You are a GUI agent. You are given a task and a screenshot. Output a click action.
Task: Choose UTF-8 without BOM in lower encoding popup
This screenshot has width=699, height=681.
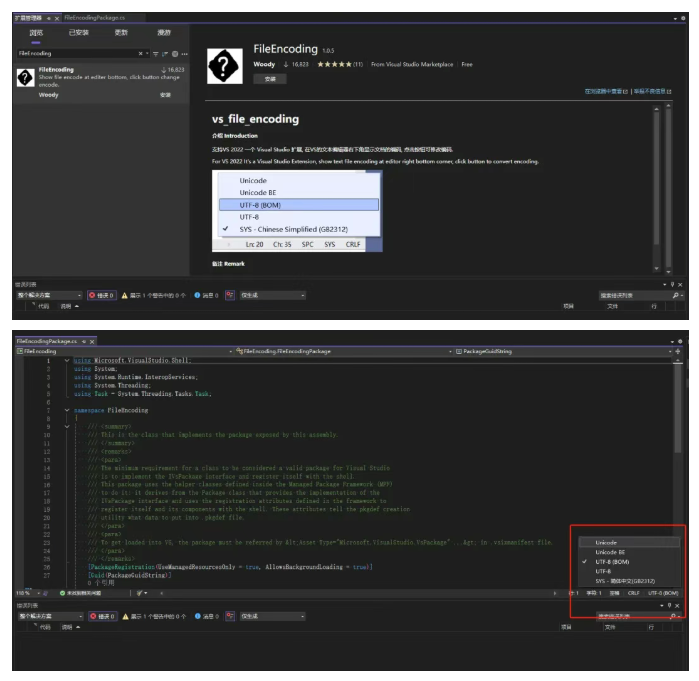click(x=629, y=571)
